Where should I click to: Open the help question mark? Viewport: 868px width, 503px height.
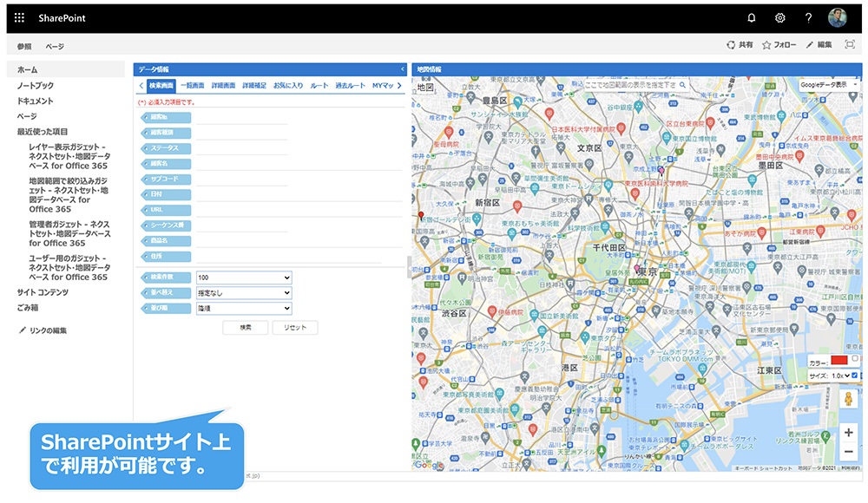(808, 17)
